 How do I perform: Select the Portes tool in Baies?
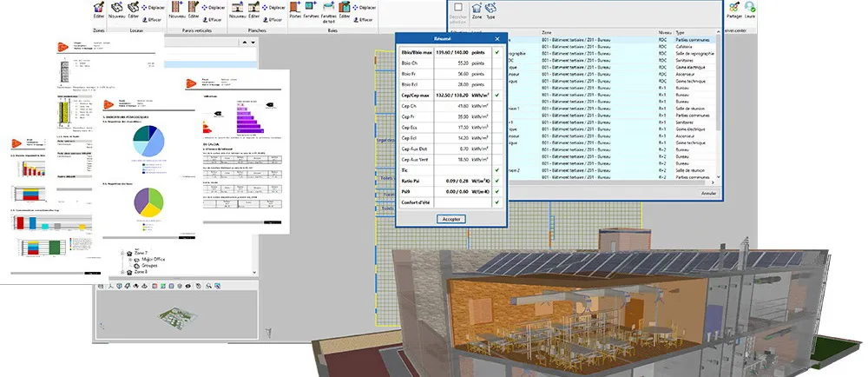(296, 10)
